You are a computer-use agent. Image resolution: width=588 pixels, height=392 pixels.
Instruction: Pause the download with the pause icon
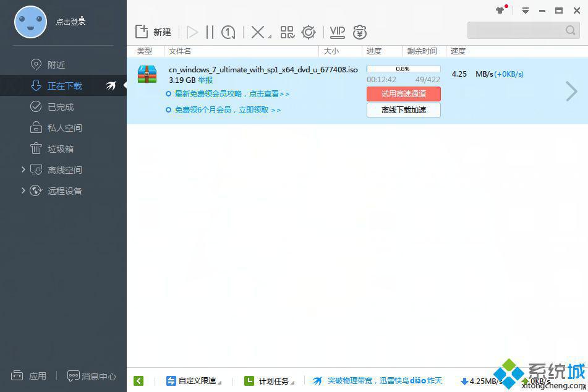(210, 32)
